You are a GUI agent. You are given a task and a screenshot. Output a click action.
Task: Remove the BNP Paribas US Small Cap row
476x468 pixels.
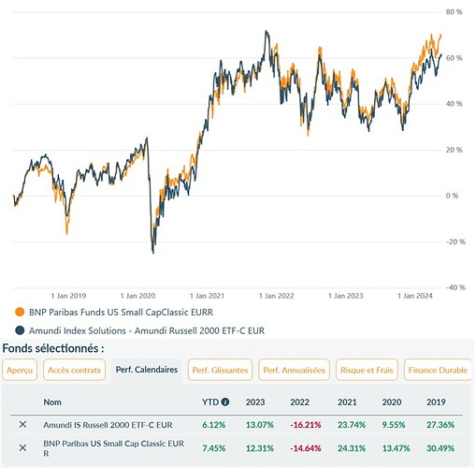pyautogui.click(x=22, y=447)
